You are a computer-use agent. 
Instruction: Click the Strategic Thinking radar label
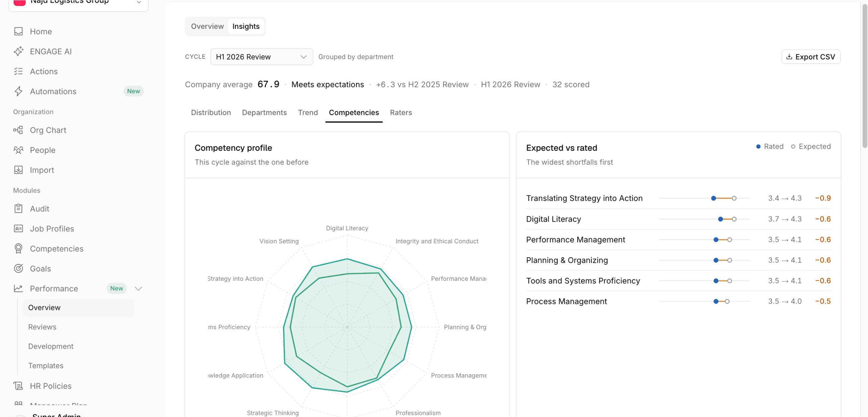coord(272,413)
